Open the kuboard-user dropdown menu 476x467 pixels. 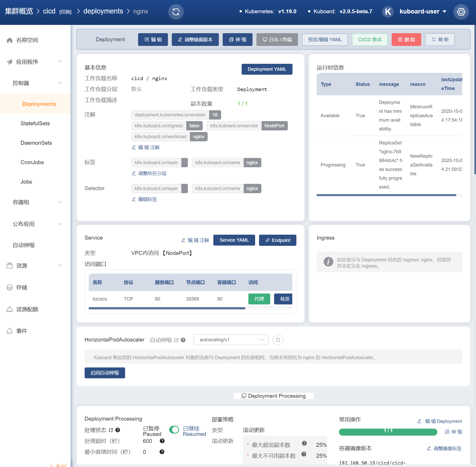click(423, 11)
